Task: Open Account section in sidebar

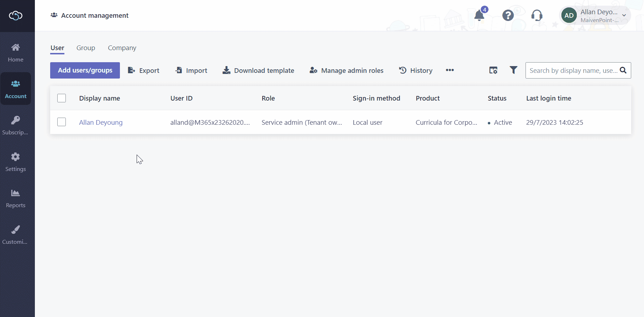Action: 16,89
